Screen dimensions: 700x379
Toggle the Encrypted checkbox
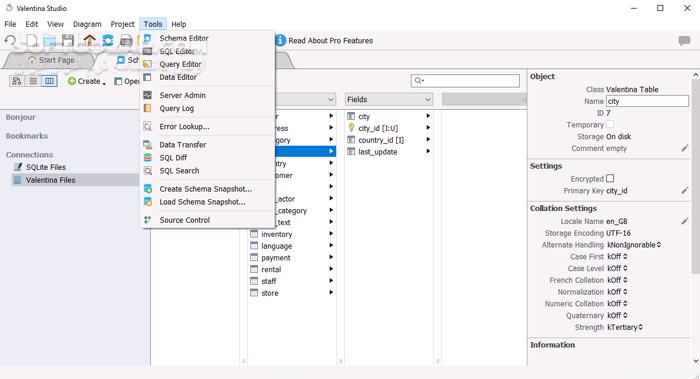tap(610, 178)
